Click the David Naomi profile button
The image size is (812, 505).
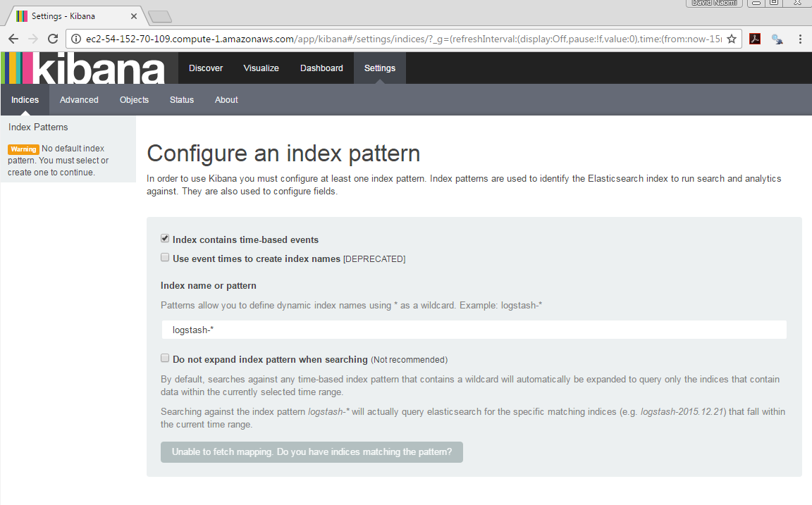coord(714,3)
